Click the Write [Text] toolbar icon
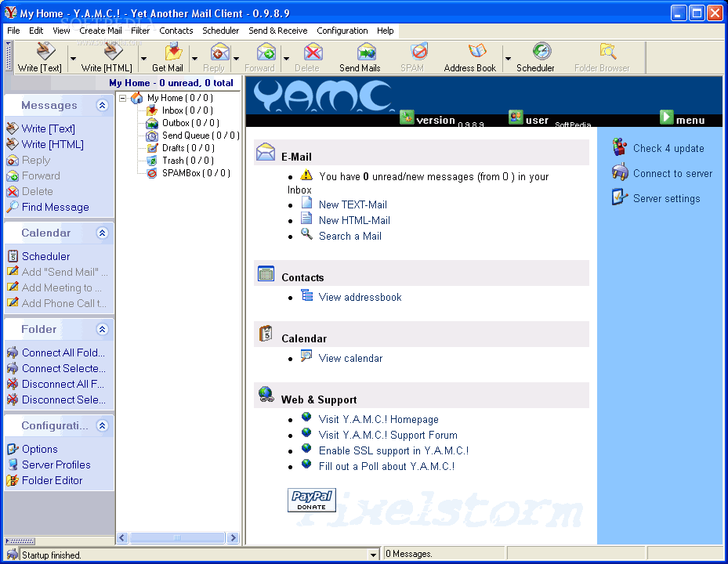 pos(45,51)
